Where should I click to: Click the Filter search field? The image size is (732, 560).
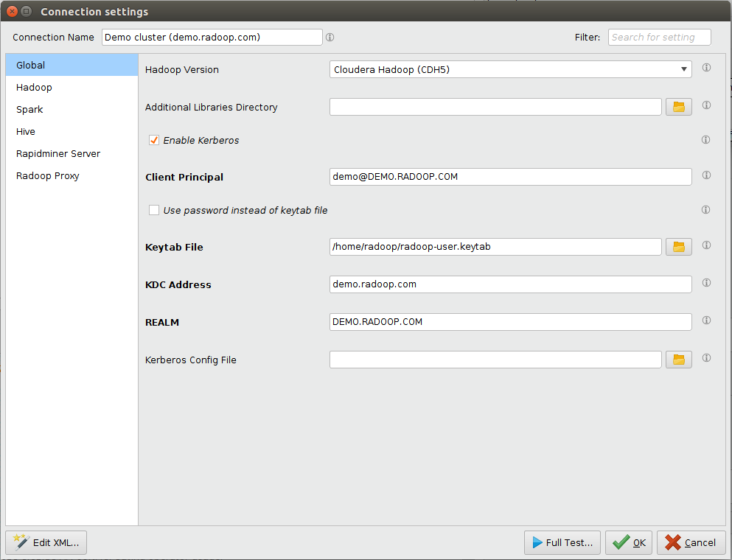pos(659,37)
